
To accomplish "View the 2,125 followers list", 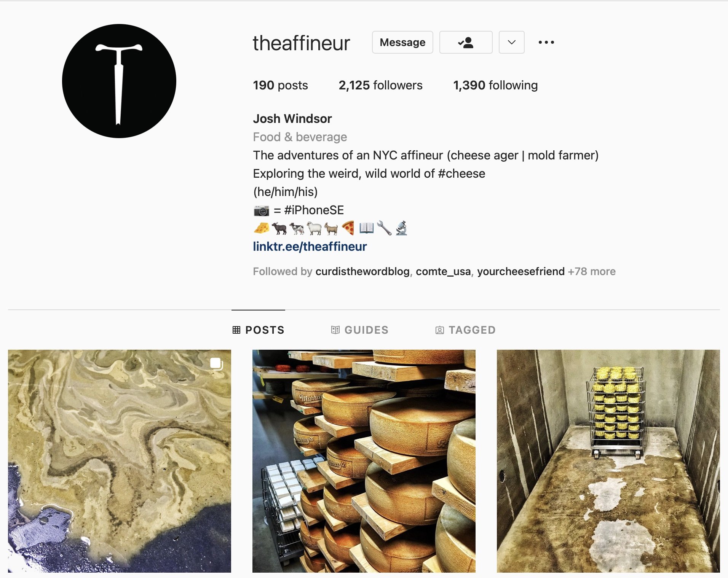I will coord(380,85).
